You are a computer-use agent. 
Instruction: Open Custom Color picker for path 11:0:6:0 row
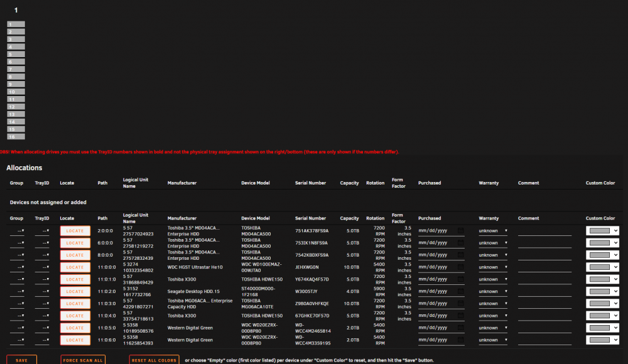(602, 340)
